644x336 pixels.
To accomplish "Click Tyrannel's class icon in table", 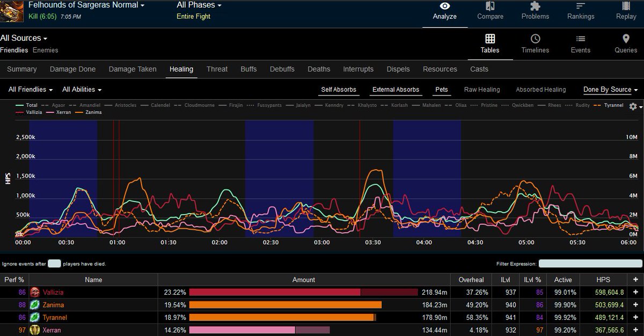I will pyautogui.click(x=35, y=318).
